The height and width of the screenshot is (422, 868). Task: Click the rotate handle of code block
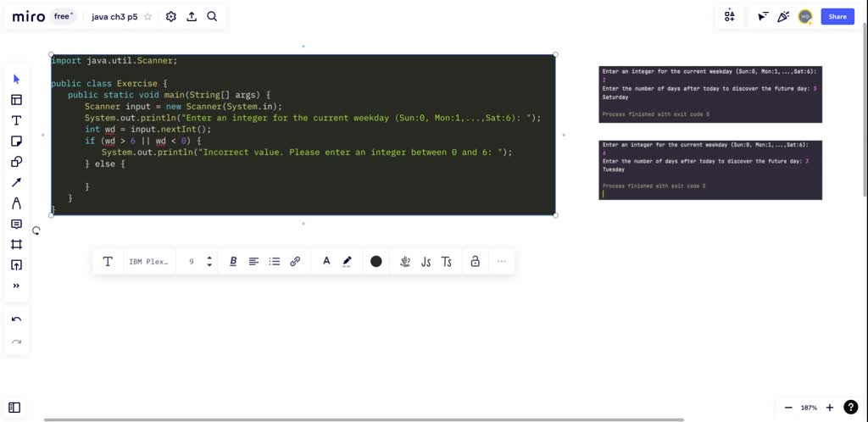[x=36, y=230]
